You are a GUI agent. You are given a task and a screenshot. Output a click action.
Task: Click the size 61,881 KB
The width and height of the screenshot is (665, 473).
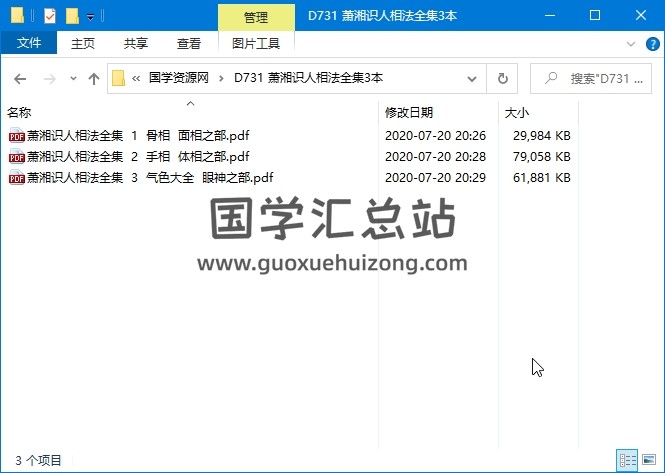542,178
